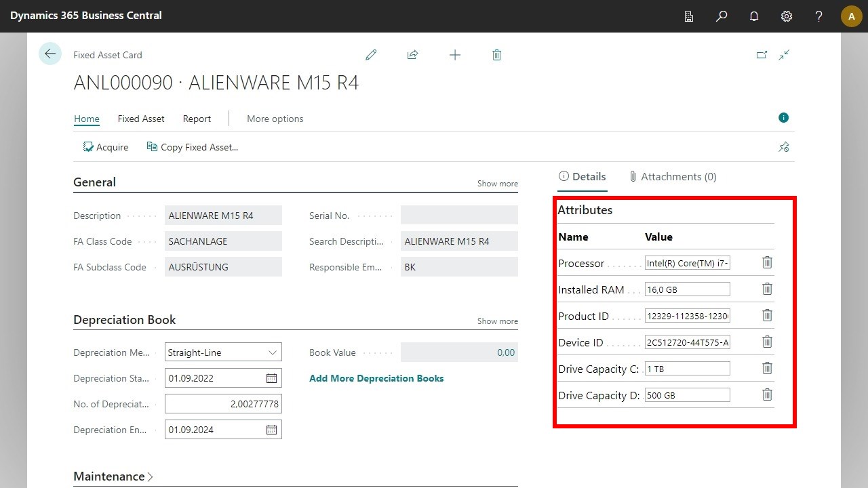Remove the Installed RAM attribute
The height and width of the screenshot is (488, 868).
click(767, 289)
